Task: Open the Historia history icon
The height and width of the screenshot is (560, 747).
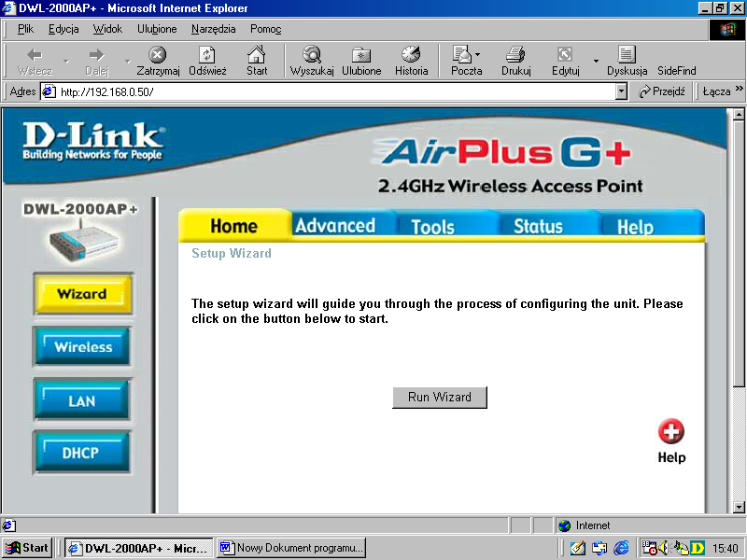Action: coord(411,55)
